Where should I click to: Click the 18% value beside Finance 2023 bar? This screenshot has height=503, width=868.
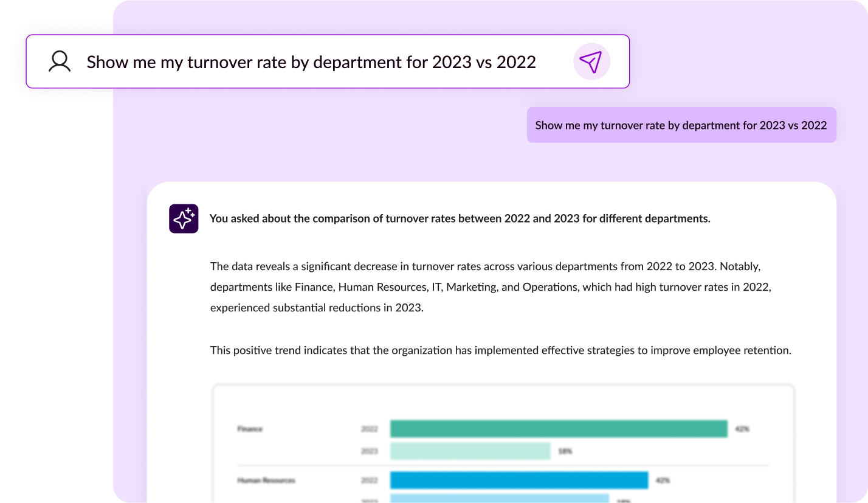click(x=565, y=451)
